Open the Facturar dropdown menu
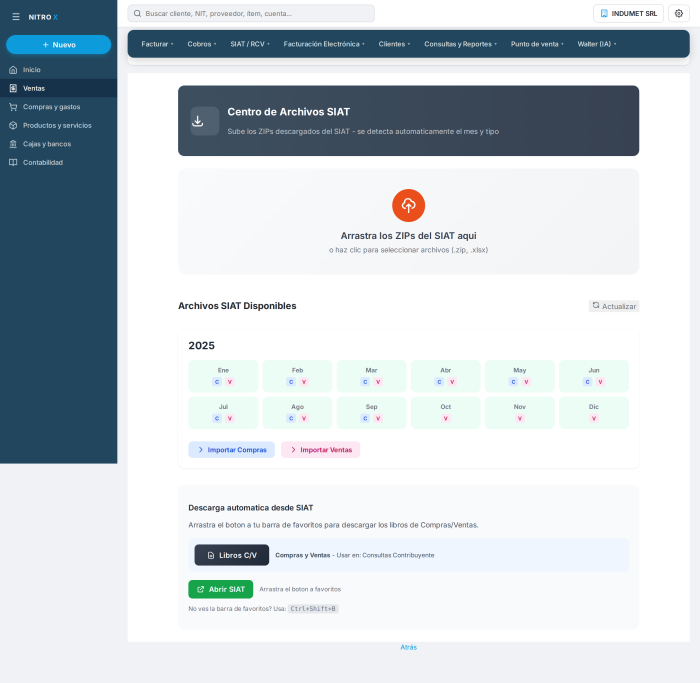This screenshot has height=683, width=700. (x=157, y=44)
